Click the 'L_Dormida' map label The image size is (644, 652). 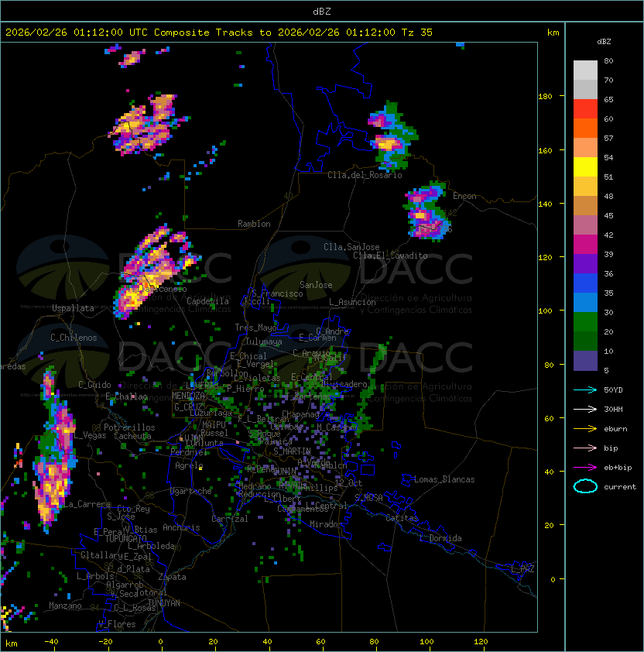(440, 538)
